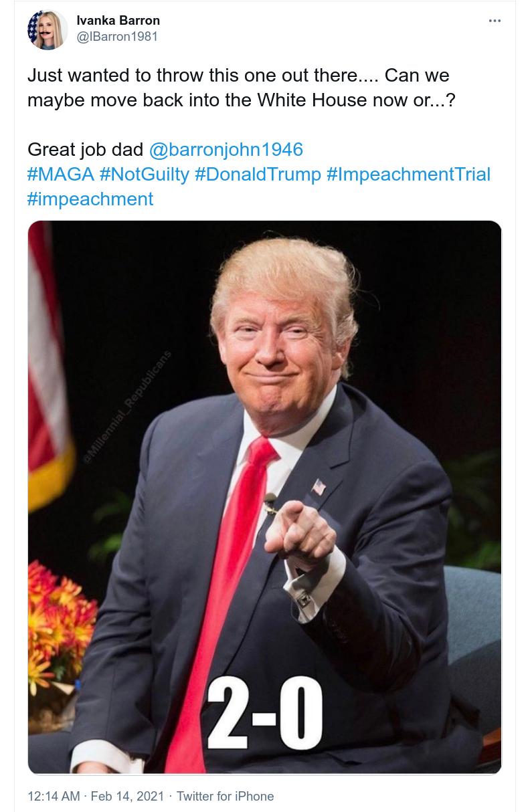Click the 12:14 AM timestamp
Screen dimensions: 526x812
(x=54, y=796)
